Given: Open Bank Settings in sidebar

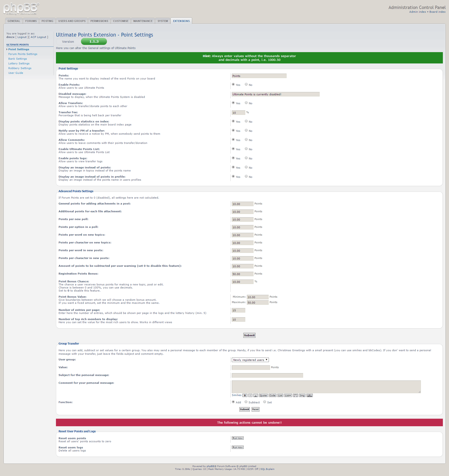Looking at the screenshot, I should coord(17,59).
